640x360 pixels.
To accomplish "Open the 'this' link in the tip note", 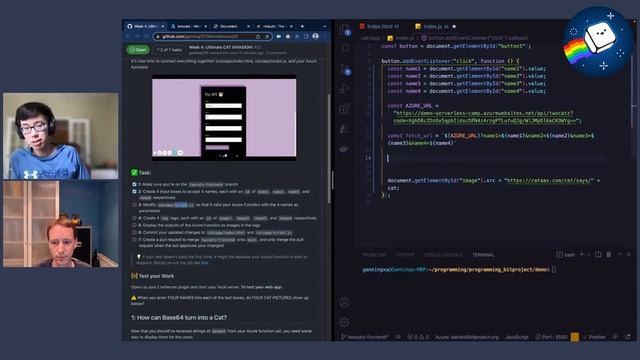I will [x=204, y=263].
